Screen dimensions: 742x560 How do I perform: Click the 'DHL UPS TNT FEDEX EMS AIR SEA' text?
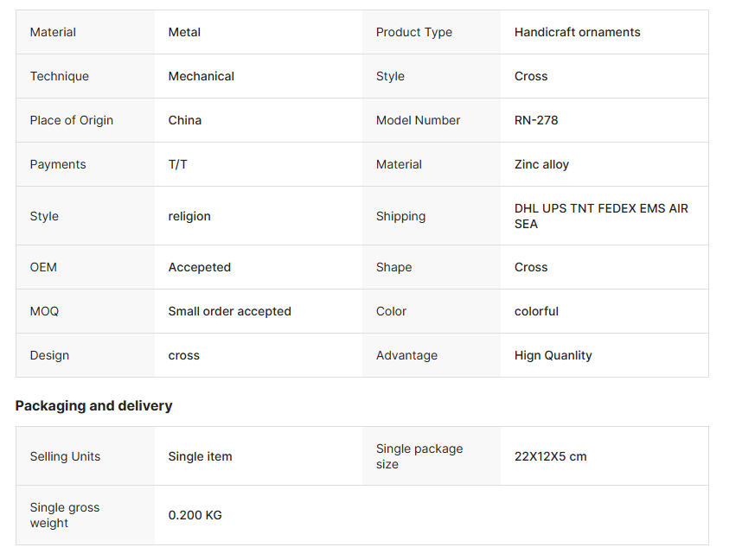601,216
